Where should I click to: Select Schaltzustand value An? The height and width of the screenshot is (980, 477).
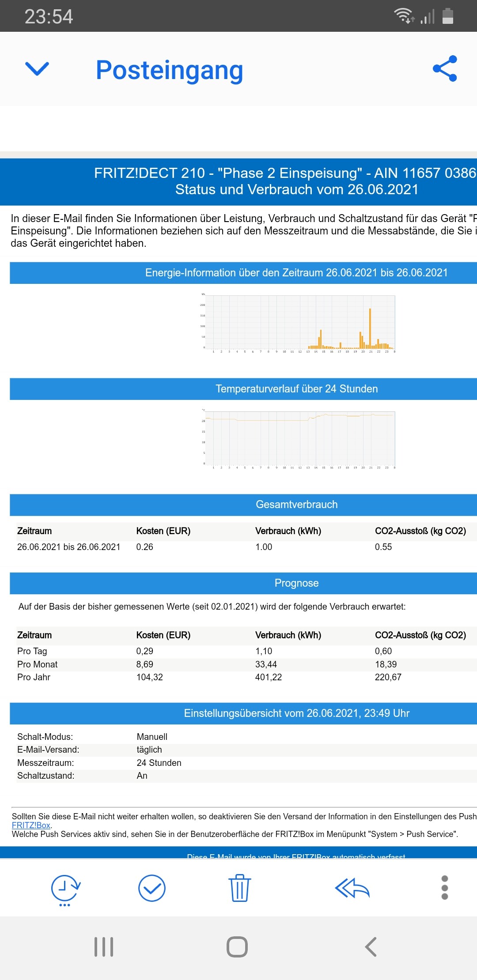[142, 776]
